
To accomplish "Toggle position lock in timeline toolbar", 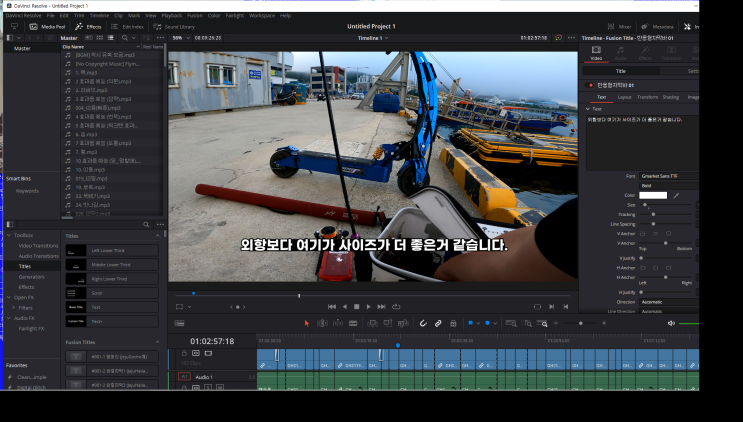I will click(x=453, y=323).
